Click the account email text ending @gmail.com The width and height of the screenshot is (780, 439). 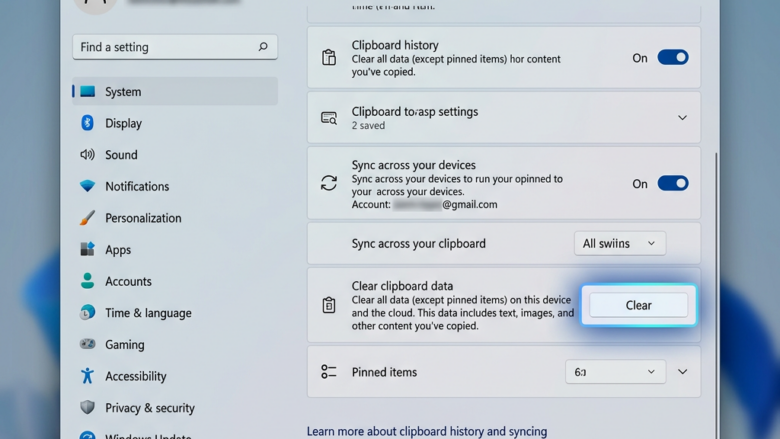click(445, 204)
